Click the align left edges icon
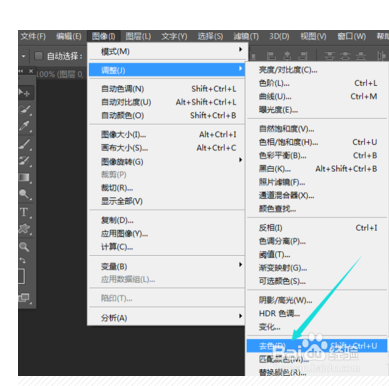Image resolution: width=389 pixels, height=386 pixels. coord(272,56)
